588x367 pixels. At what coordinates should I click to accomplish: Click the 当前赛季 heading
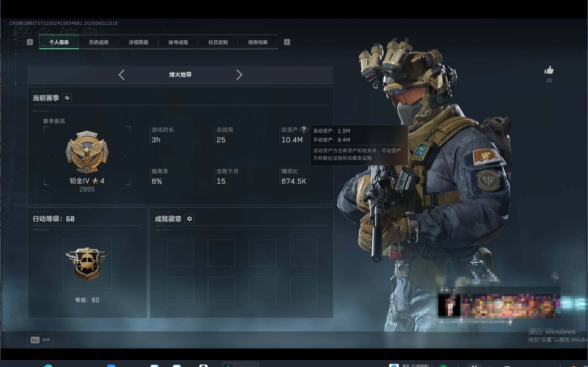point(46,98)
